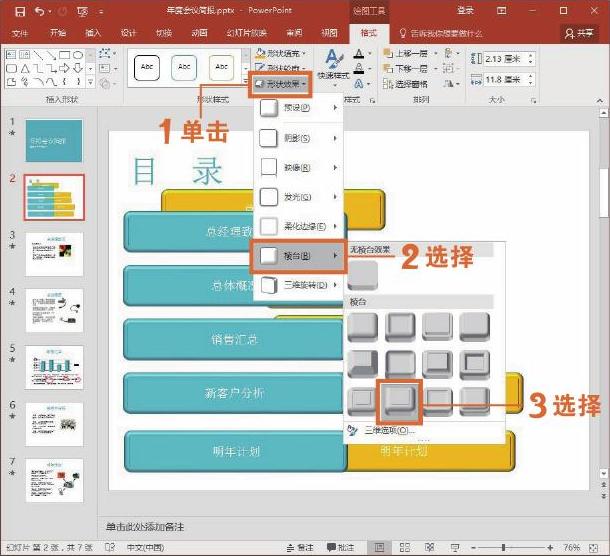The image size is (610, 556).
Task: Switch to the 幻灯片放映 tab
Action: [247, 33]
